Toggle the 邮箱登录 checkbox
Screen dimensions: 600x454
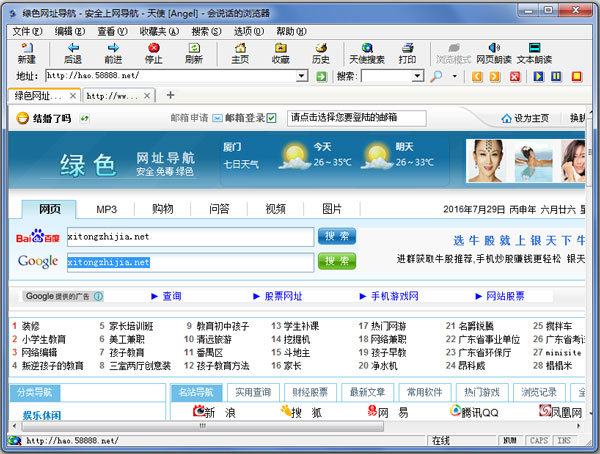[x=271, y=118]
